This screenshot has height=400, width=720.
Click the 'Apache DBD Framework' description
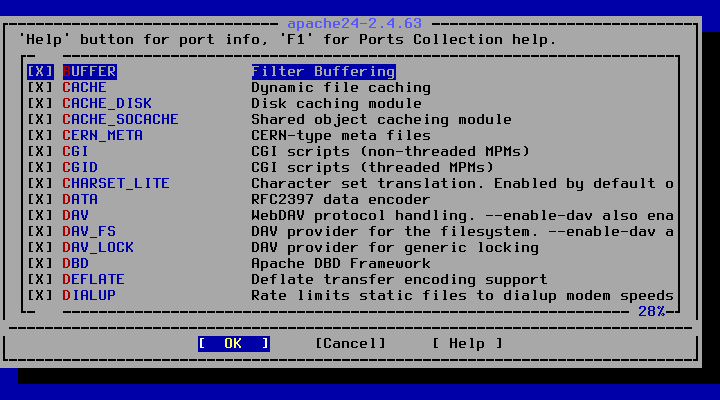coord(341,264)
